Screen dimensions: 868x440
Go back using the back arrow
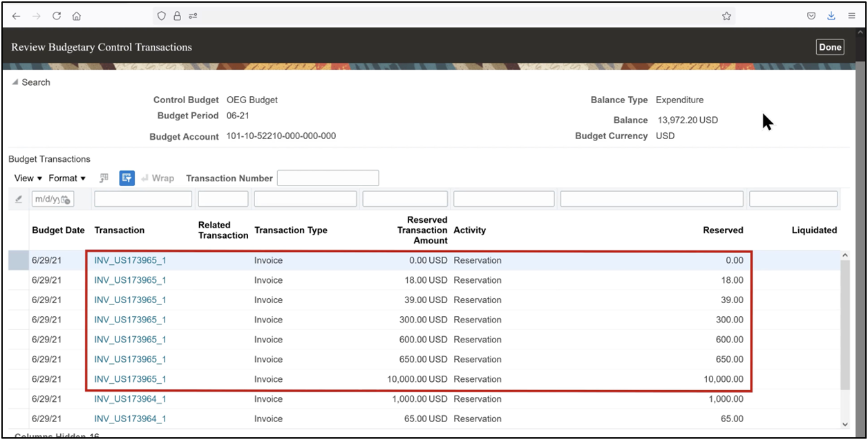(16, 15)
